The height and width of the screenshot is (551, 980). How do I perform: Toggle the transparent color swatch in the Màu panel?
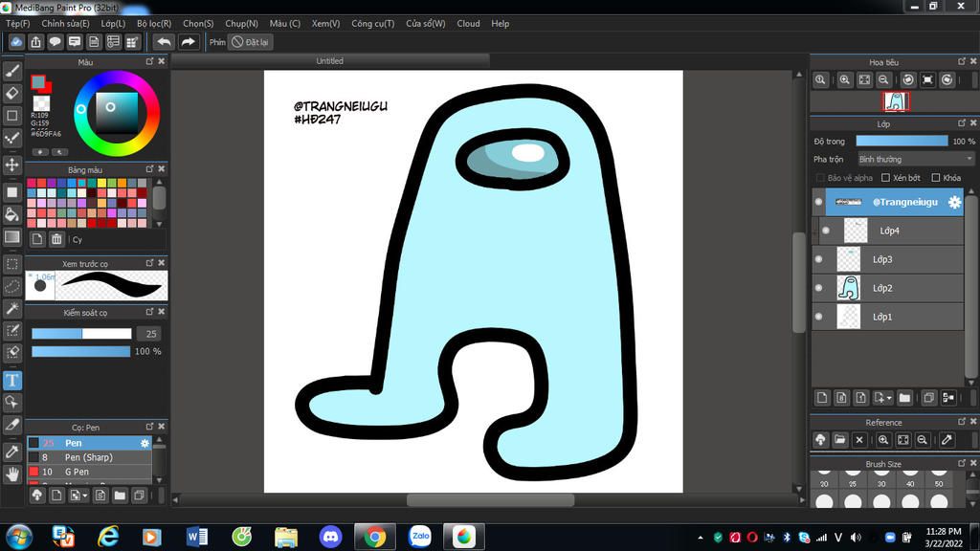click(x=41, y=103)
